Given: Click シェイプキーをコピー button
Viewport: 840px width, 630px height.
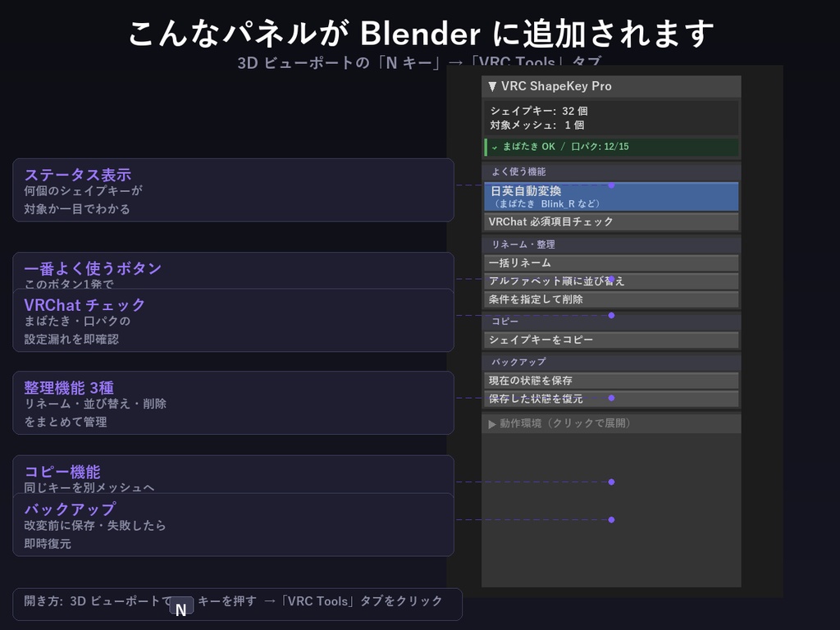Looking at the screenshot, I should (611, 340).
